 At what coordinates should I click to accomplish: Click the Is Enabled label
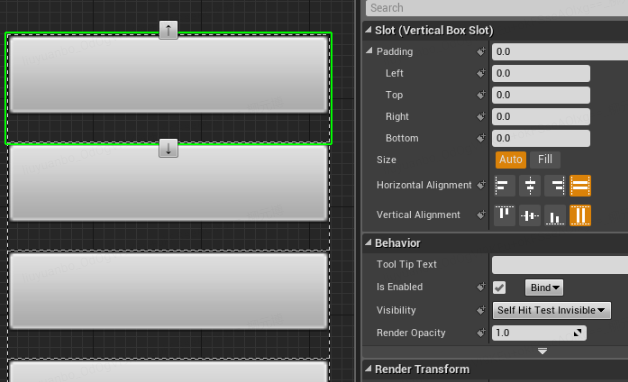[399, 287]
